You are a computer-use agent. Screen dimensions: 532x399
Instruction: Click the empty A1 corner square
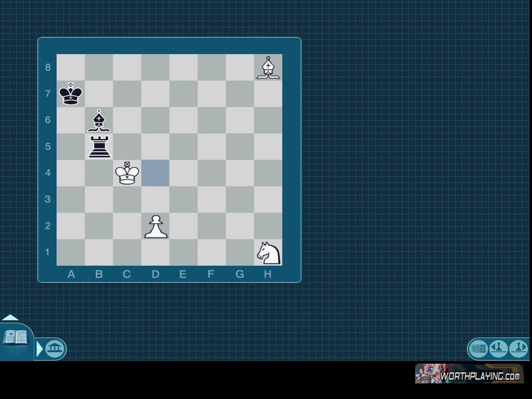pyautogui.click(x=71, y=252)
